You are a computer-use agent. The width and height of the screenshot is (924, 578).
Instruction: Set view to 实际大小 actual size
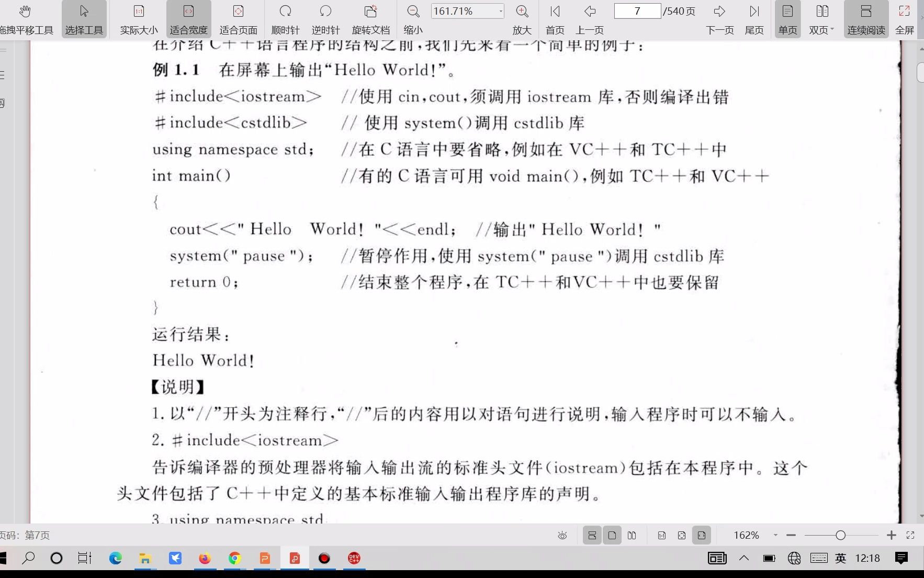click(139, 19)
